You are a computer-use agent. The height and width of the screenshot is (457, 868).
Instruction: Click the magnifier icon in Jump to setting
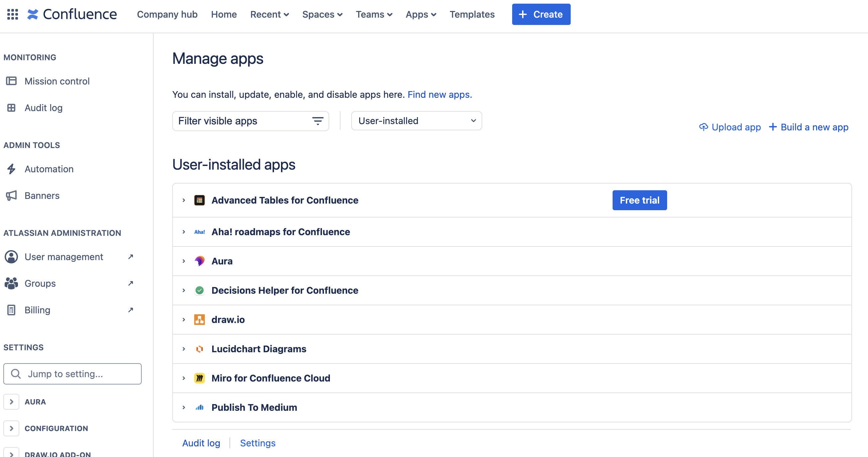coord(16,374)
